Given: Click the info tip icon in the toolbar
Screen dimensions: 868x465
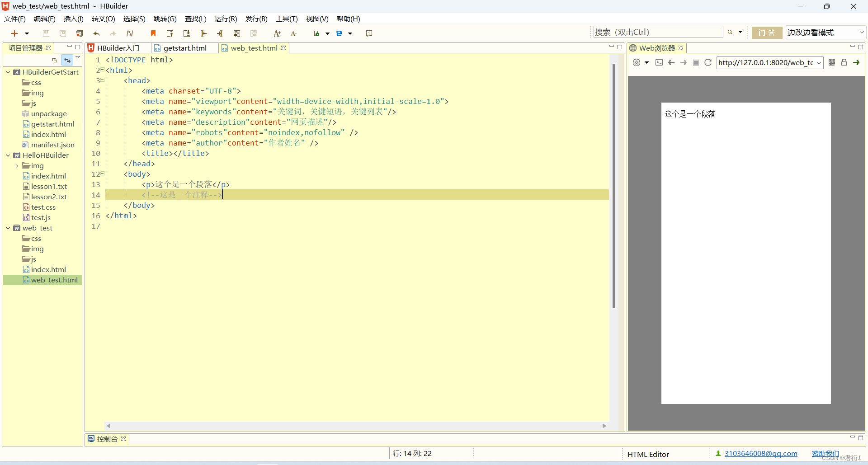Looking at the screenshot, I should (369, 33).
